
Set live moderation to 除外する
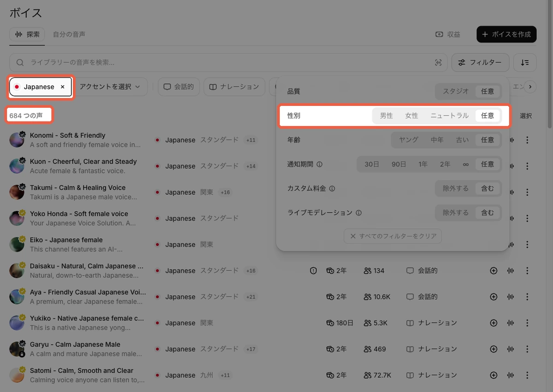pyautogui.click(x=456, y=213)
